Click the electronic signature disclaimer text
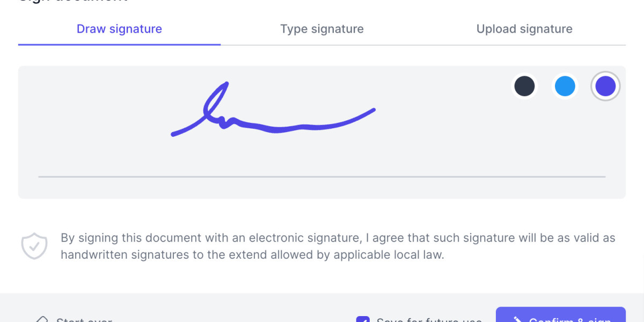The height and width of the screenshot is (322, 644). (338, 246)
